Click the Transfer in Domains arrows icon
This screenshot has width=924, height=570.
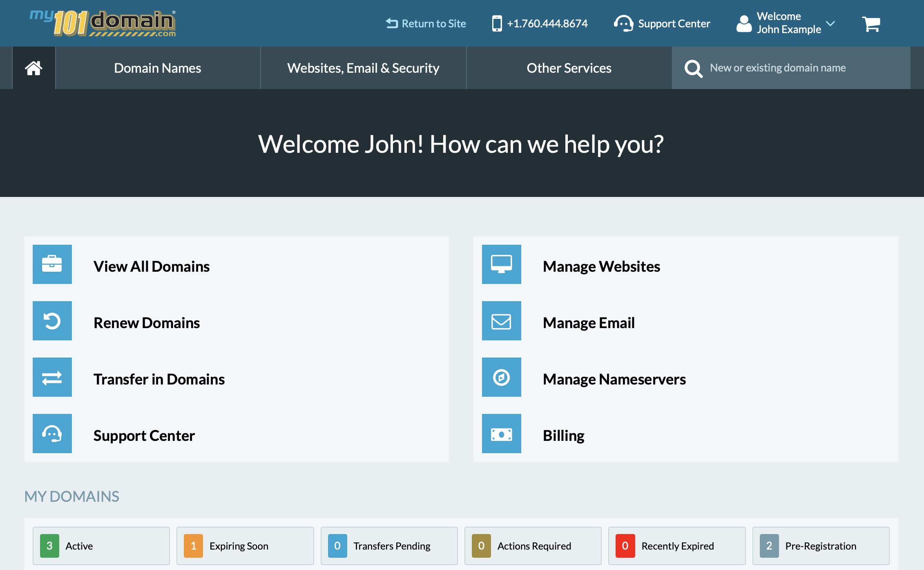click(52, 377)
